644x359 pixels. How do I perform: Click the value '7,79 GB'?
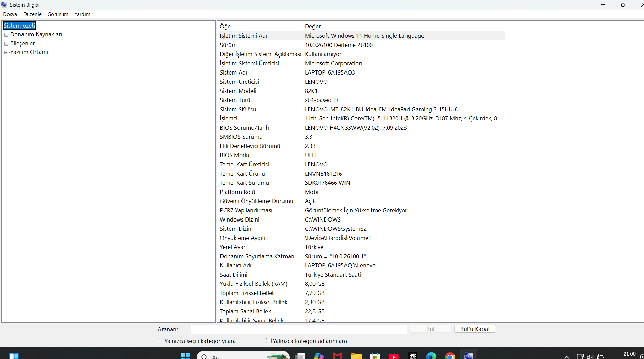click(x=315, y=293)
